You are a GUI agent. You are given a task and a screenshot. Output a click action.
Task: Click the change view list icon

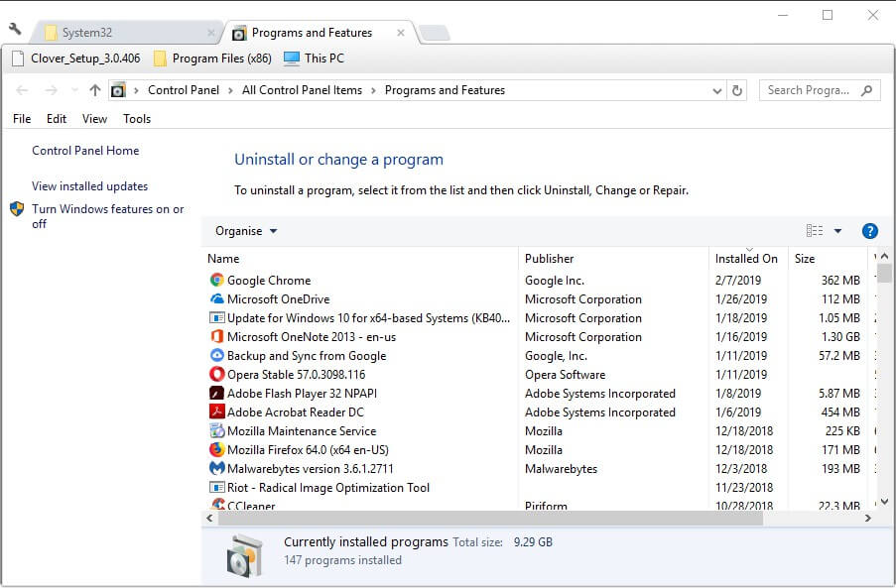click(815, 231)
